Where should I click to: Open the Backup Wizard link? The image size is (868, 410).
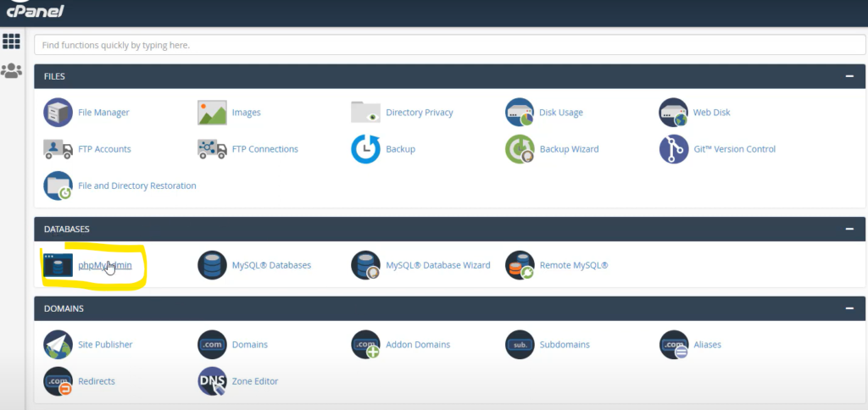[569, 149]
